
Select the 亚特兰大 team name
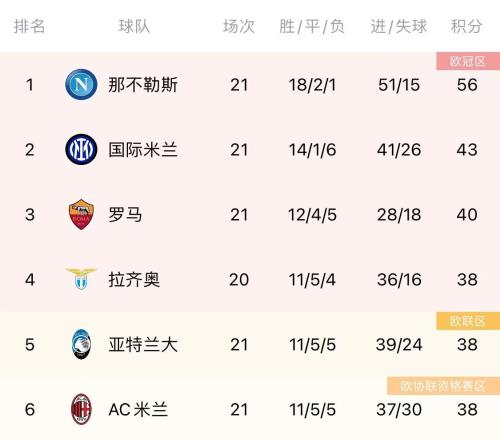click(x=143, y=344)
